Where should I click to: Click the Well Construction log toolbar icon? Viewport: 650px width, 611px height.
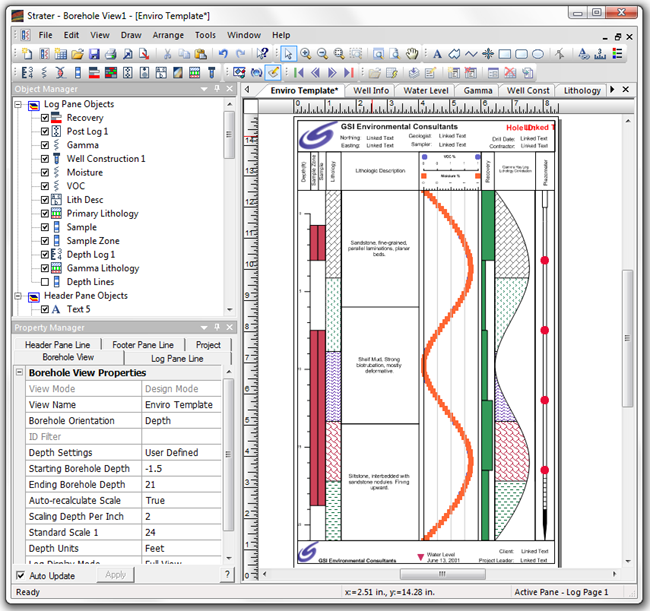(x=211, y=73)
